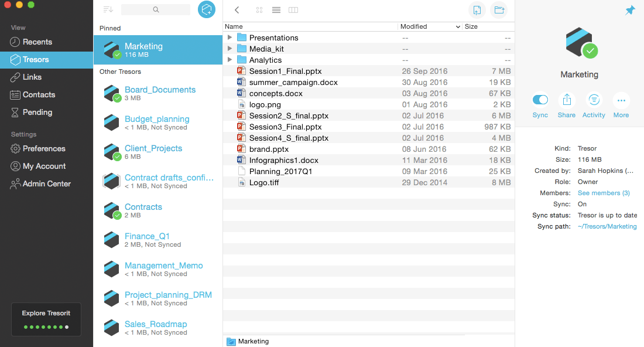Click the Explore Tresorit progress dots
This screenshot has height=347, width=644.
pyautogui.click(x=46, y=327)
